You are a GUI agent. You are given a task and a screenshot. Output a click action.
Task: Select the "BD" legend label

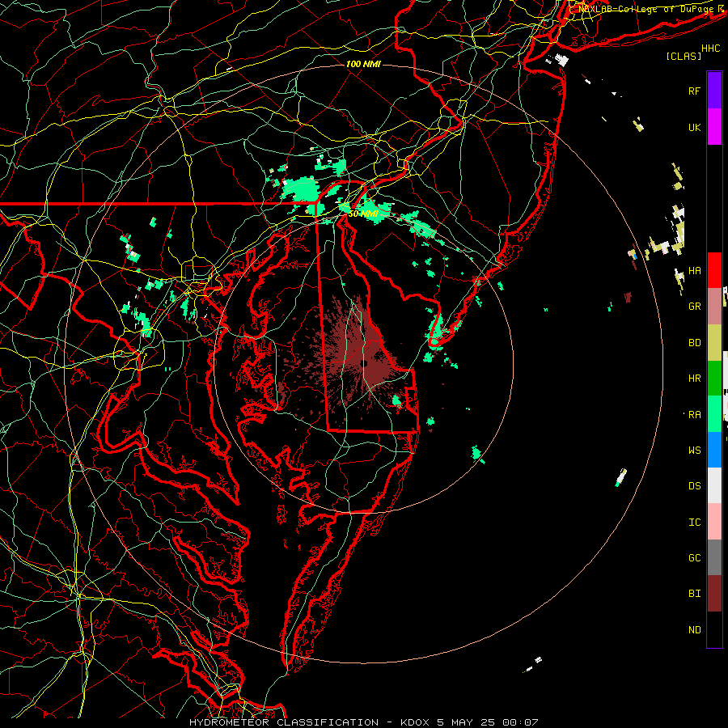click(x=694, y=342)
